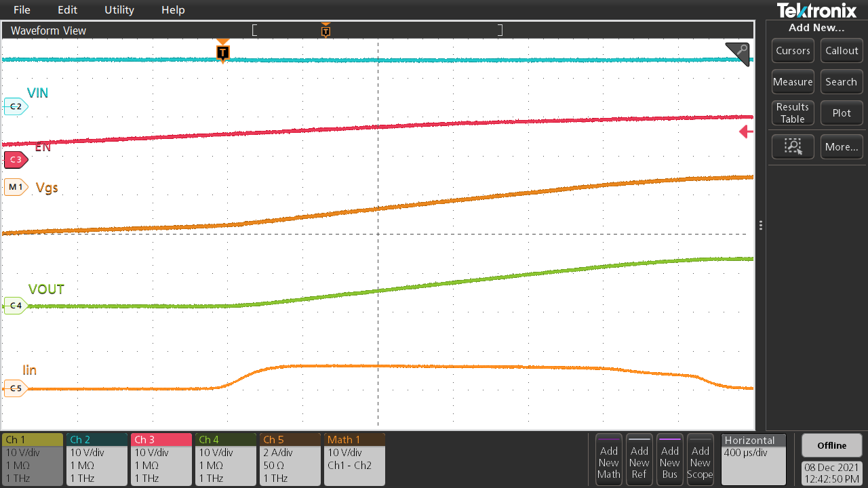Open the Utility menu
The height and width of the screenshot is (488, 868).
click(x=119, y=9)
